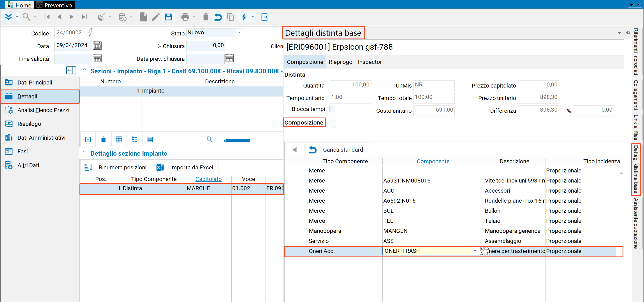Switch sections to grid view
Viewport: 644px width, 302px height.
[x=119, y=139]
